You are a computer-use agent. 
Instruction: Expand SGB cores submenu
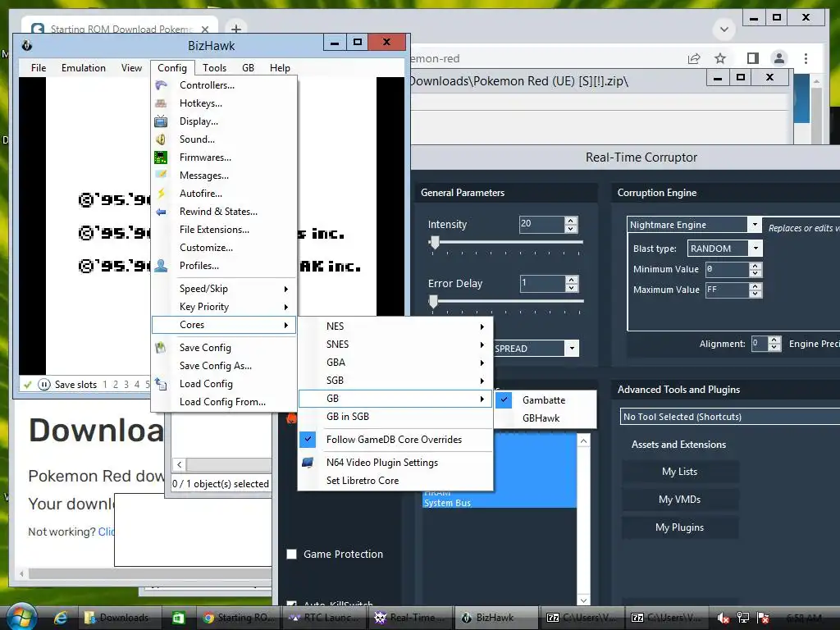coord(395,381)
